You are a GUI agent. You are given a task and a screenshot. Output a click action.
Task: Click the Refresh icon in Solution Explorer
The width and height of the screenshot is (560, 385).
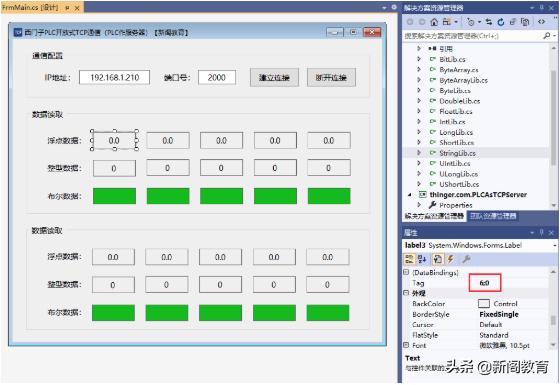tap(501, 22)
